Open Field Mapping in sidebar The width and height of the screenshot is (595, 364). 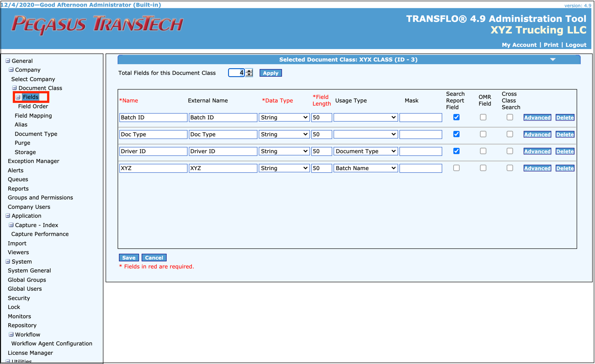click(33, 116)
